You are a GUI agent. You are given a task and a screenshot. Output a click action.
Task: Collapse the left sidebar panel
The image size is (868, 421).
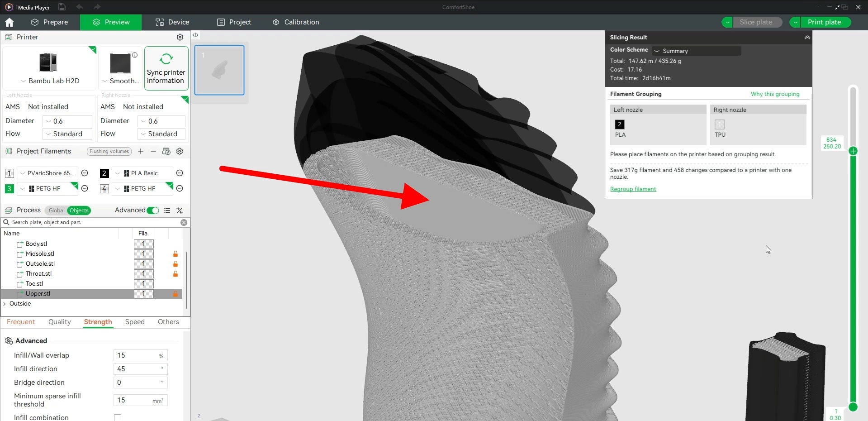point(195,35)
